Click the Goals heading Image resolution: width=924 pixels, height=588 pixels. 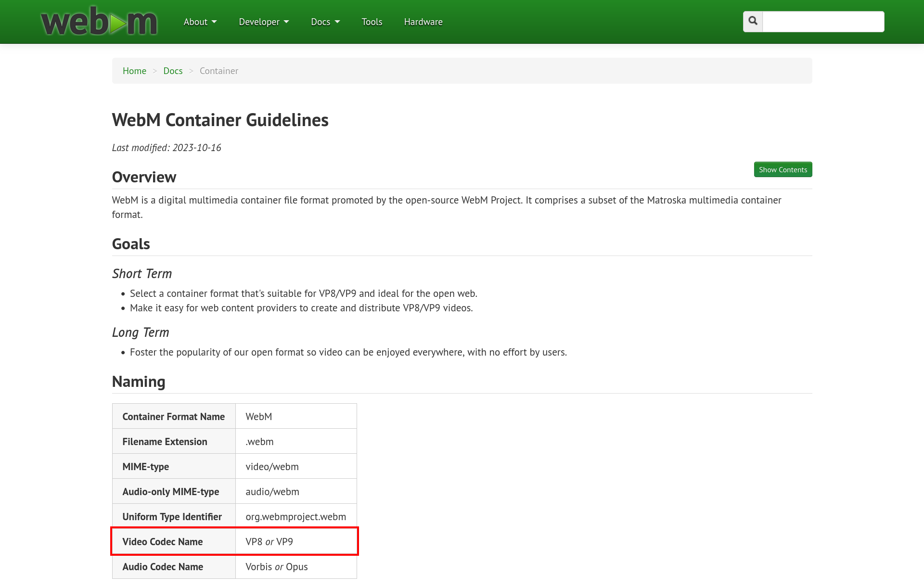pyautogui.click(x=131, y=244)
